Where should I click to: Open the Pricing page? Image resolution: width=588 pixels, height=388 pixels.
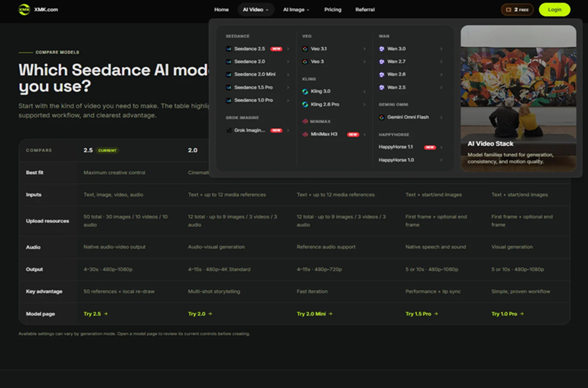[x=332, y=10]
